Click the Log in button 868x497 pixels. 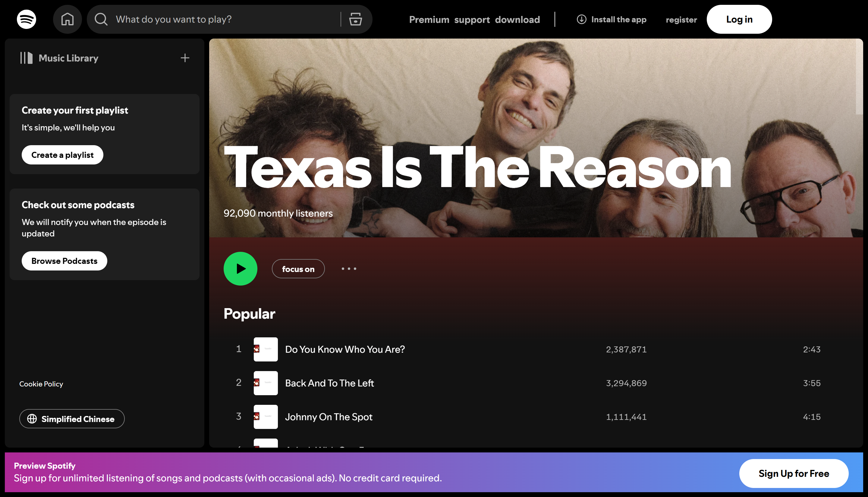pos(739,20)
